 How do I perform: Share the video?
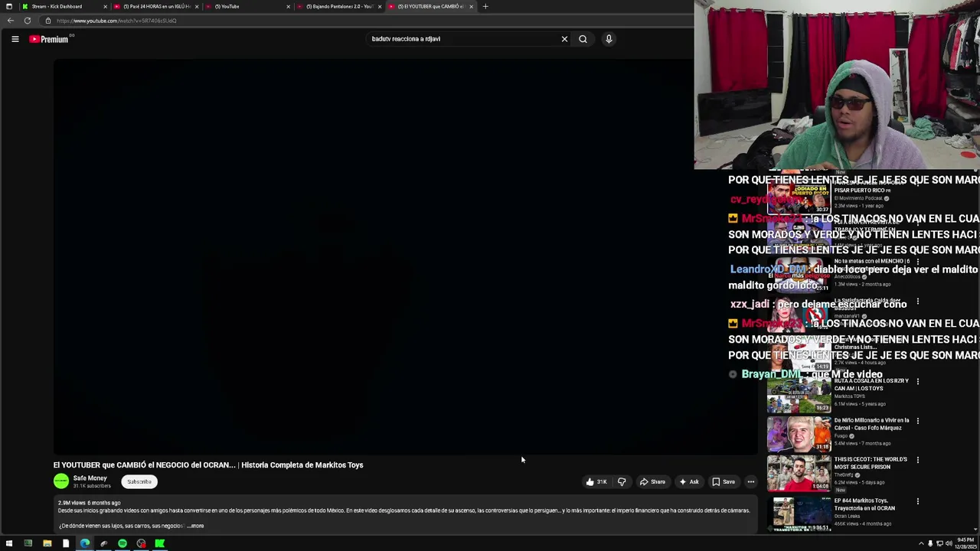652,482
